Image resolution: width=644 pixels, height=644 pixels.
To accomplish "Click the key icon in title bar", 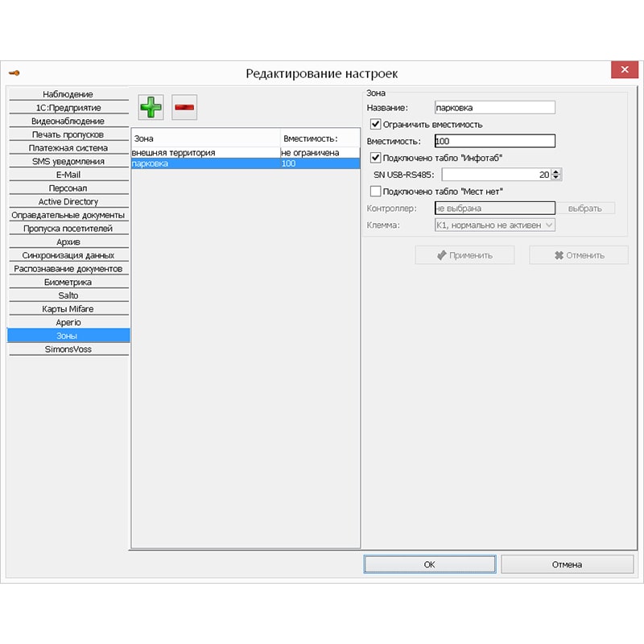I will tap(14, 73).
